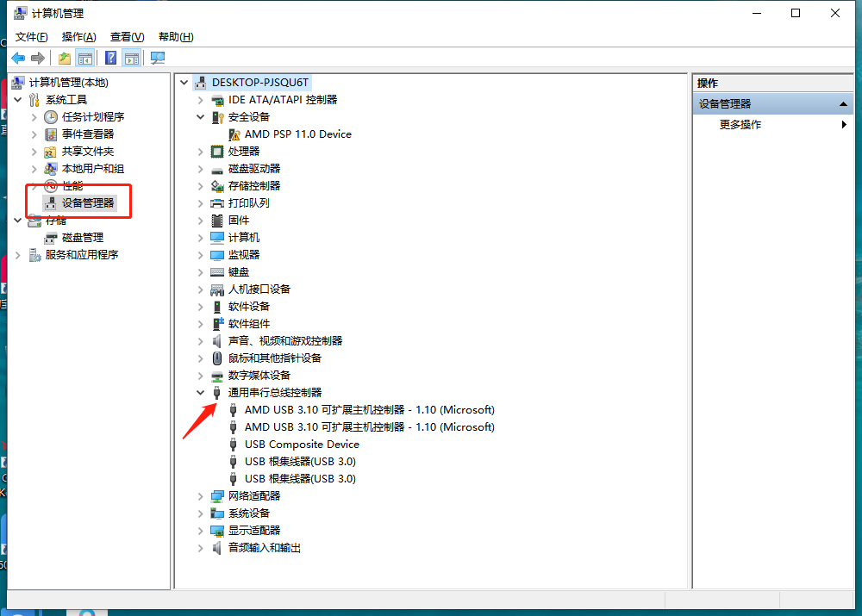The image size is (862, 616).
Task: Click the blue Help toolbar icon
Action: 110,58
